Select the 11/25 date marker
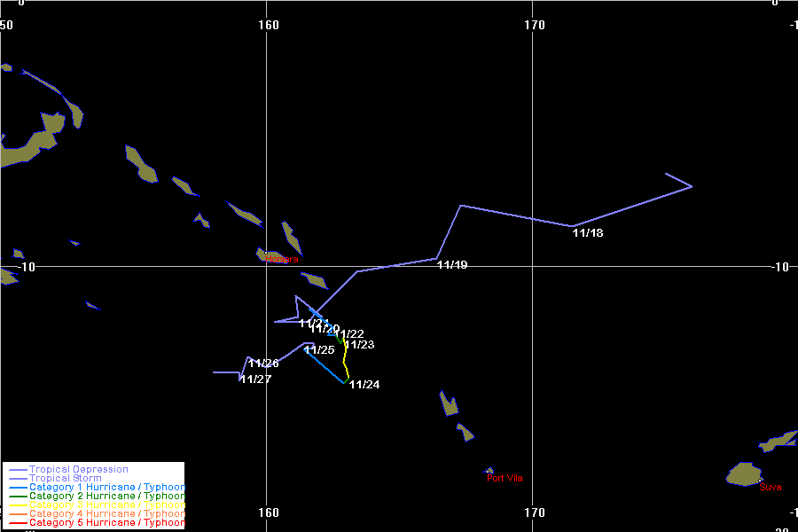The height and width of the screenshot is (532, 798). 319,350
